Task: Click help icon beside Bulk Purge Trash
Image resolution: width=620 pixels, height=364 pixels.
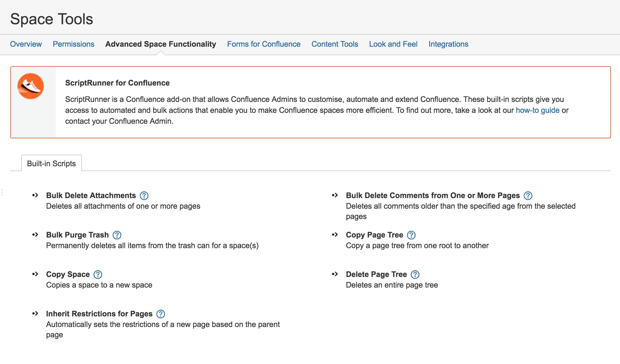Action: (117, 235)
